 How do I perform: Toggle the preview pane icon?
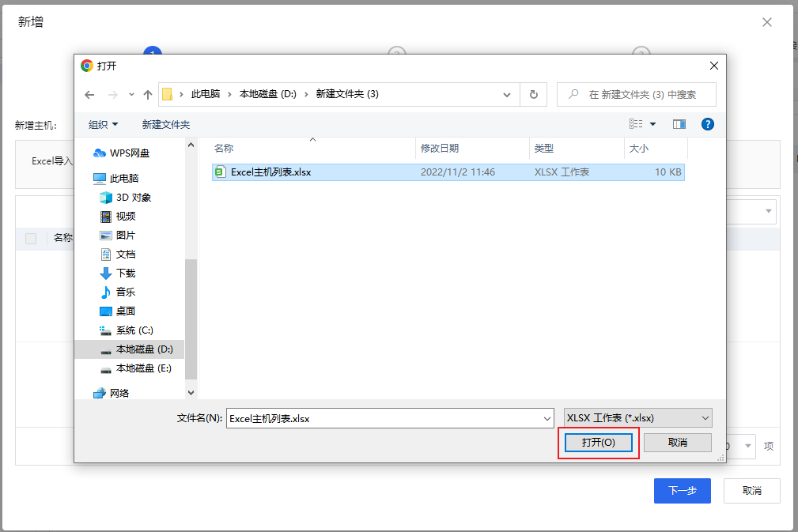[679, 124]
